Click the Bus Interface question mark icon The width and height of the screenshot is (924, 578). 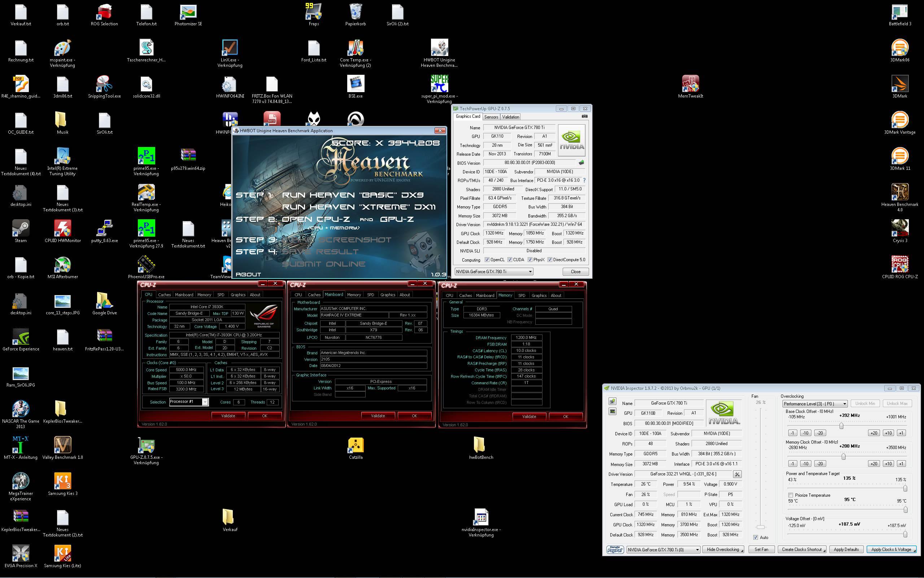[584, 180]
